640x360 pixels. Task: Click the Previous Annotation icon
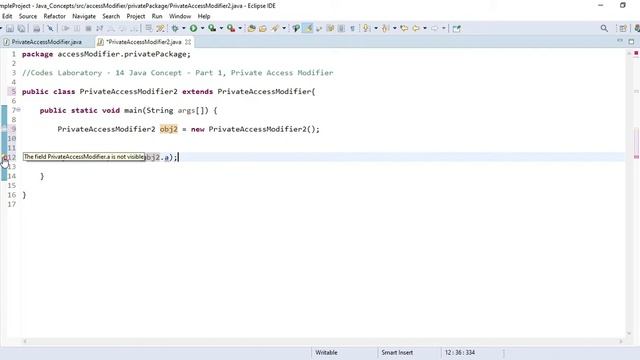pos(385,29)
